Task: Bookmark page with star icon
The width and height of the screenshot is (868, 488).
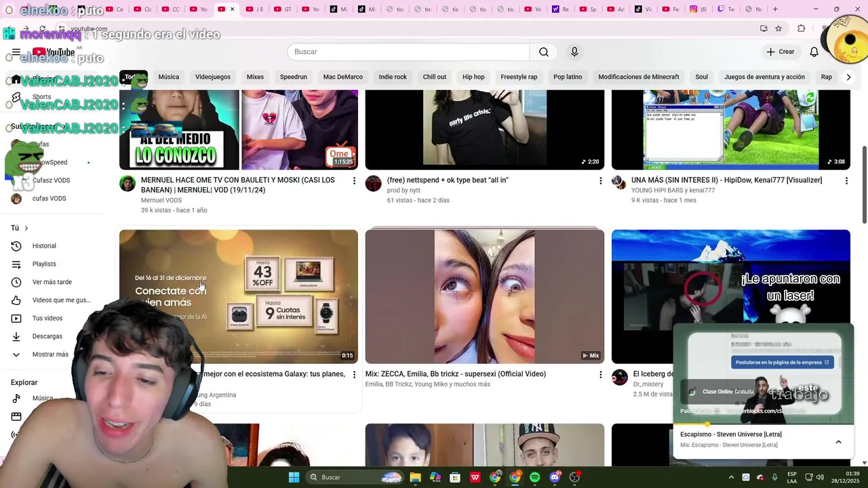Action: click(778, 28)
